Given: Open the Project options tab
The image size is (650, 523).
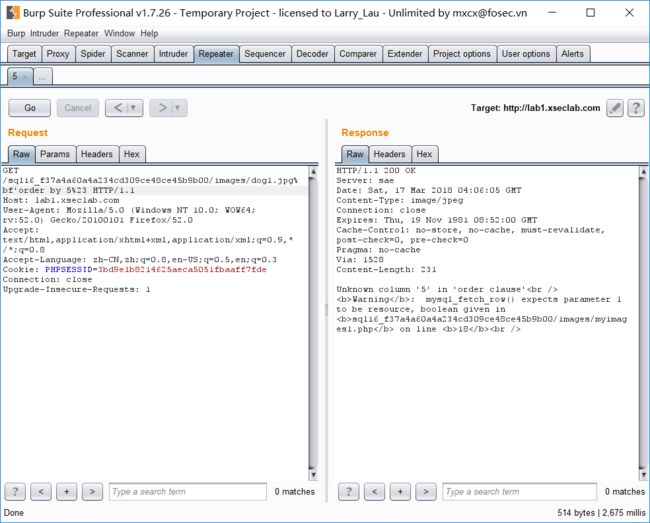Looking at the screenshot, I should click(462, 54).
